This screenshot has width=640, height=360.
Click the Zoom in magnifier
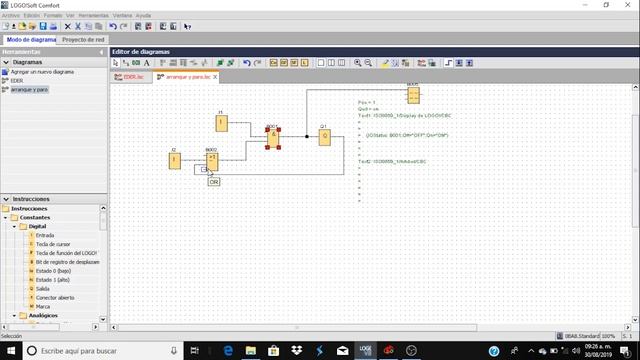[x=358, y=63]
